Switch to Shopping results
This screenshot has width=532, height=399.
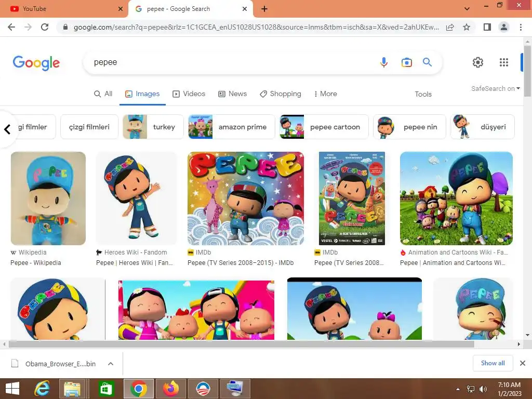[x=281, y=94]
